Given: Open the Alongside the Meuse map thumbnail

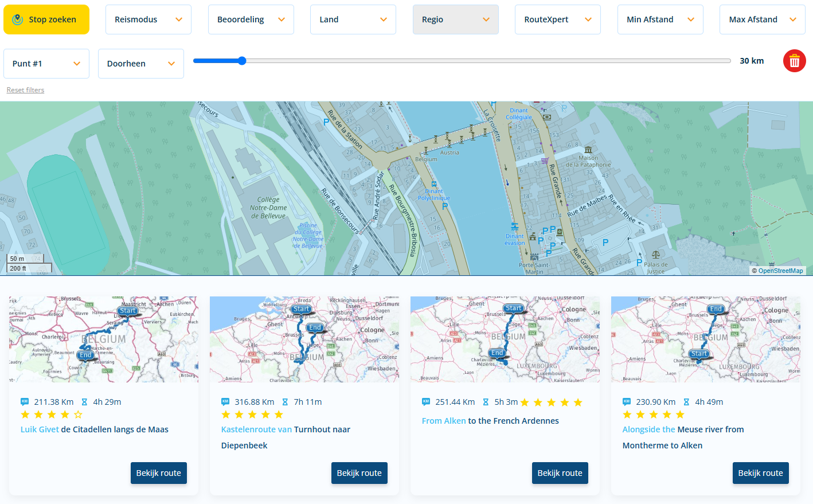Looking at the screenshot, I should click(706, 339).
